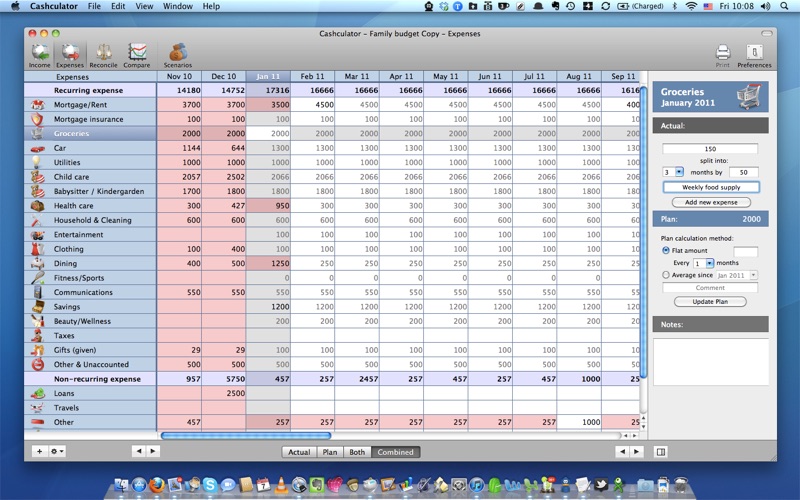Open the Reconcile tool
800x500 pixels.
103,54
